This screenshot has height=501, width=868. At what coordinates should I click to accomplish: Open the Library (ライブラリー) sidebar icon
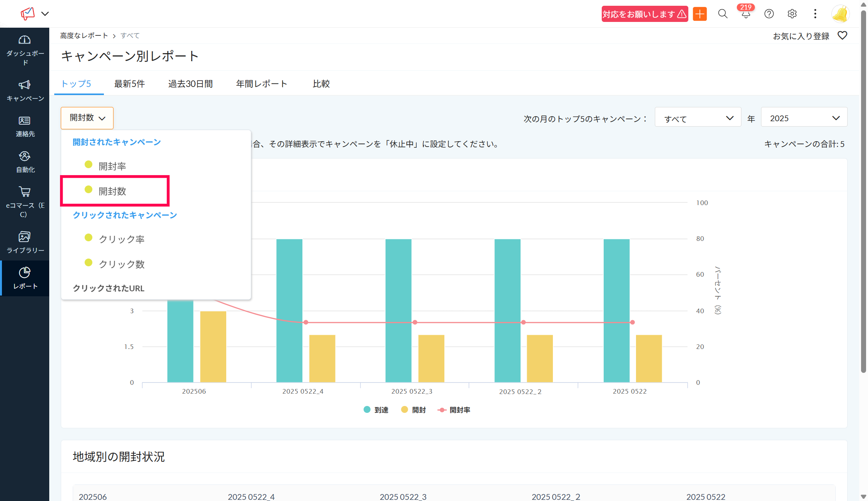coord(25,237)
